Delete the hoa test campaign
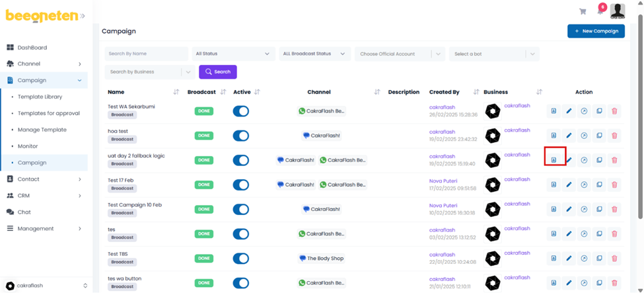Viewport: 644px width, 293px height. tap(614, 136)
